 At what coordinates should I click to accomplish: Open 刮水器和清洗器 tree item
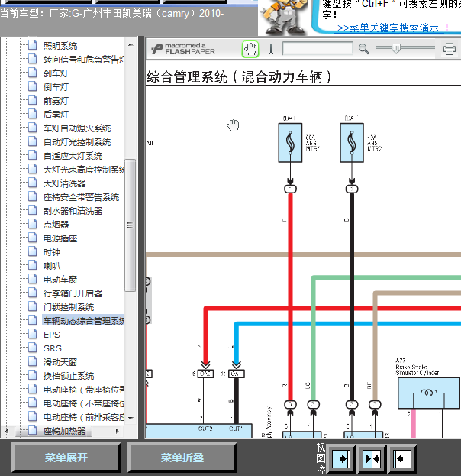tap(73, 211)
